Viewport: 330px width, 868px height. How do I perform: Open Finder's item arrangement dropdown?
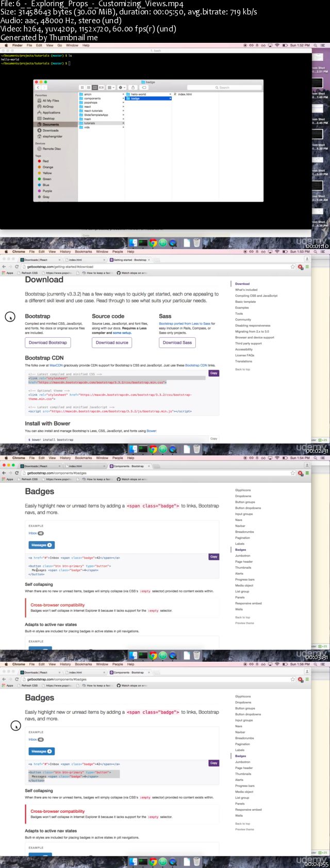click(111, 87)
